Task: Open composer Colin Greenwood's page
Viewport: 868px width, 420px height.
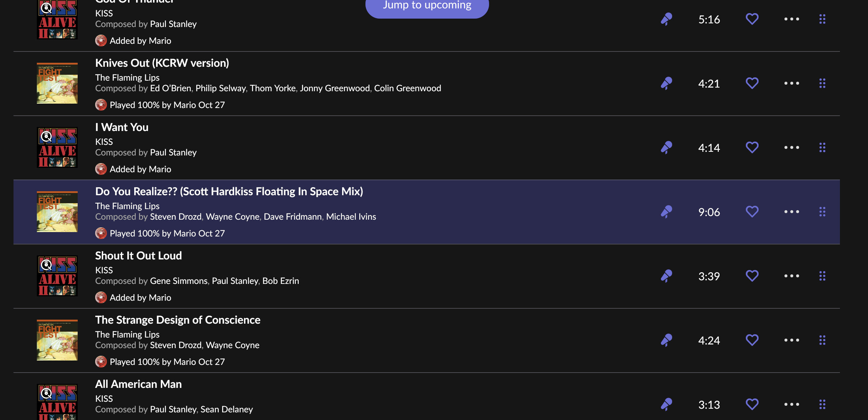Action: point(408,88)
